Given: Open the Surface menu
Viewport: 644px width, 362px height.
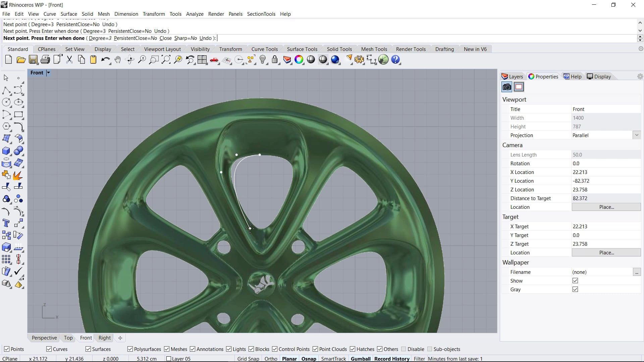Looking at the screenshot, I should [69, 14].
